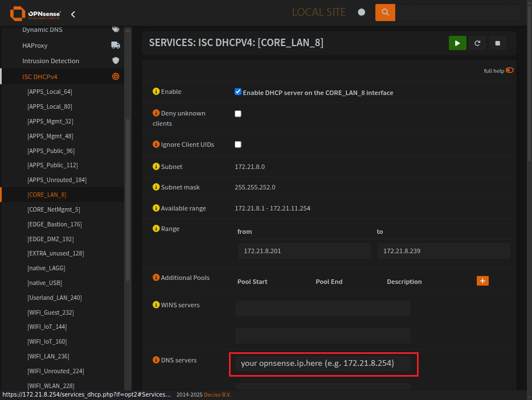Viewport: 532px width, 400px height.
Task: Click info icon next to Range
Action: click(156, 229)
